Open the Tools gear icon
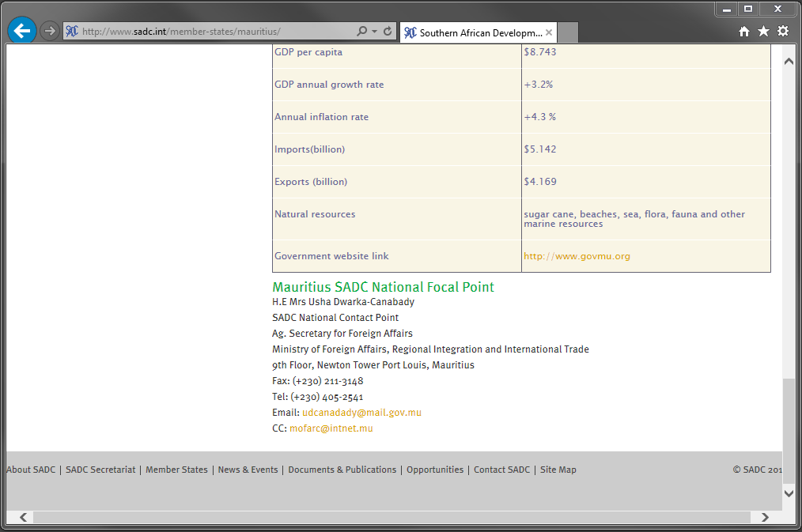This screenshot has height=532, width=802. (x=783, y=31)
